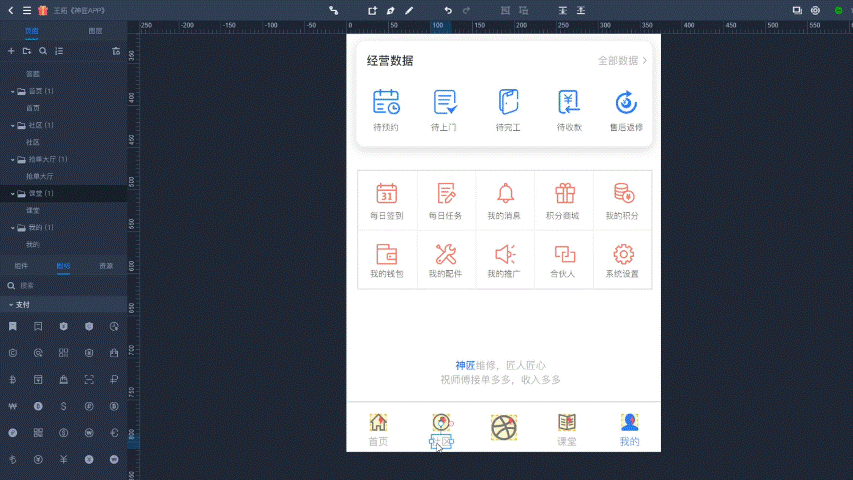
Task: Select the 社区 bottom tab
Action: coord(441,429)
